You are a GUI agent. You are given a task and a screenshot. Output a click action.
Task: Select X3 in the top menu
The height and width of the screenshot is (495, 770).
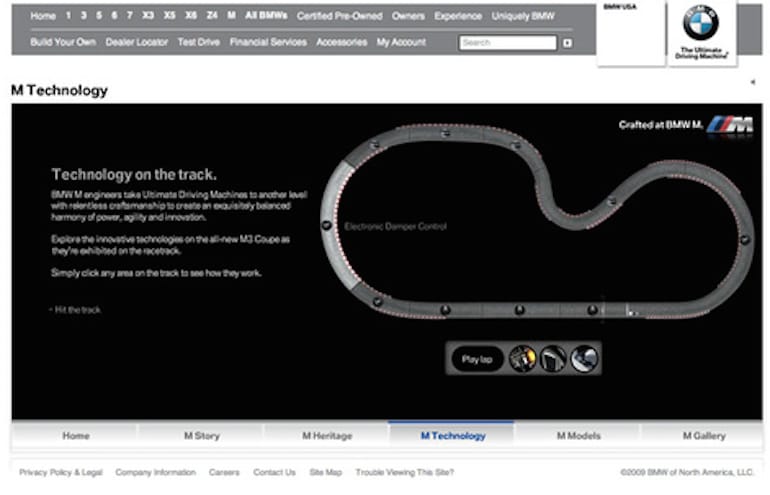coord(148,16)
